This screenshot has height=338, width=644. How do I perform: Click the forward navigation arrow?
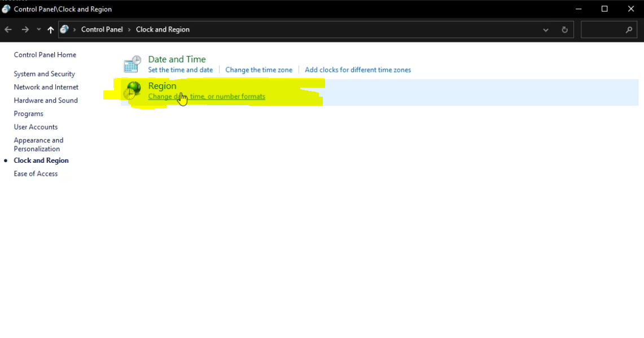(25, 29)
